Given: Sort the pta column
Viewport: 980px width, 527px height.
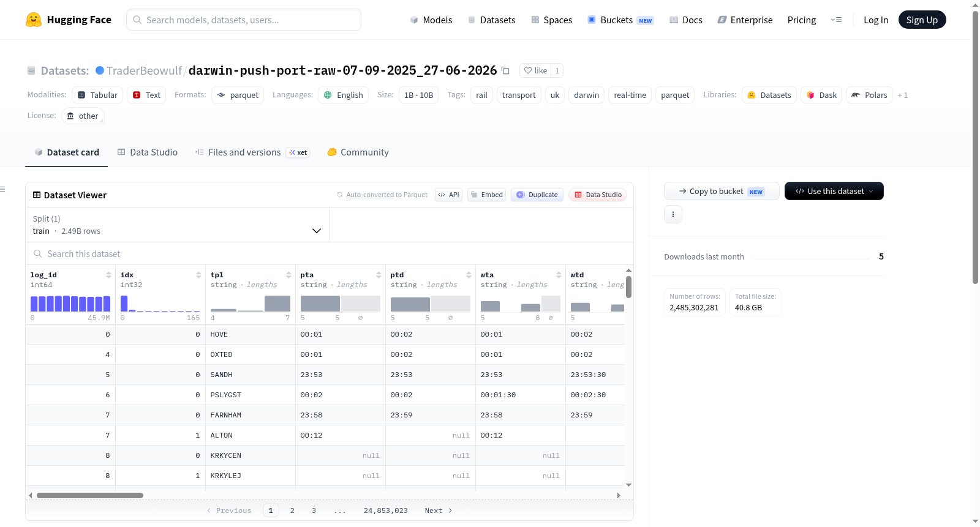Looking at the screenshot, I should (x=379, y=275).
